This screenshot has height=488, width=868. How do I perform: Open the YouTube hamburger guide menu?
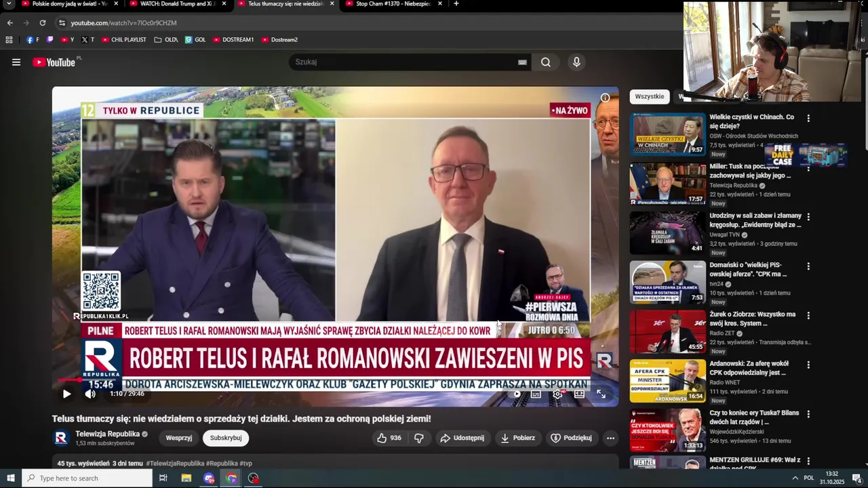[x=16, y=62]
